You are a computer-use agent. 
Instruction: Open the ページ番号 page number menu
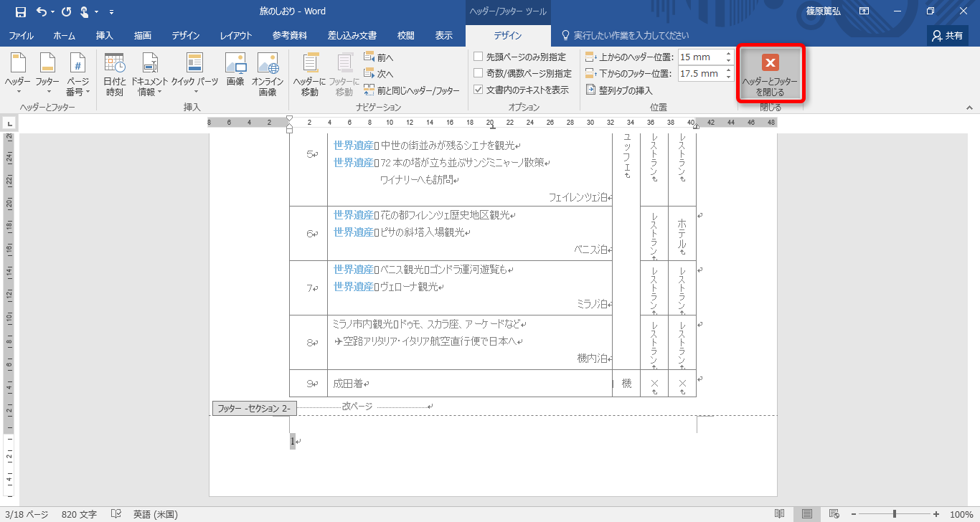(x=77, y=75)
